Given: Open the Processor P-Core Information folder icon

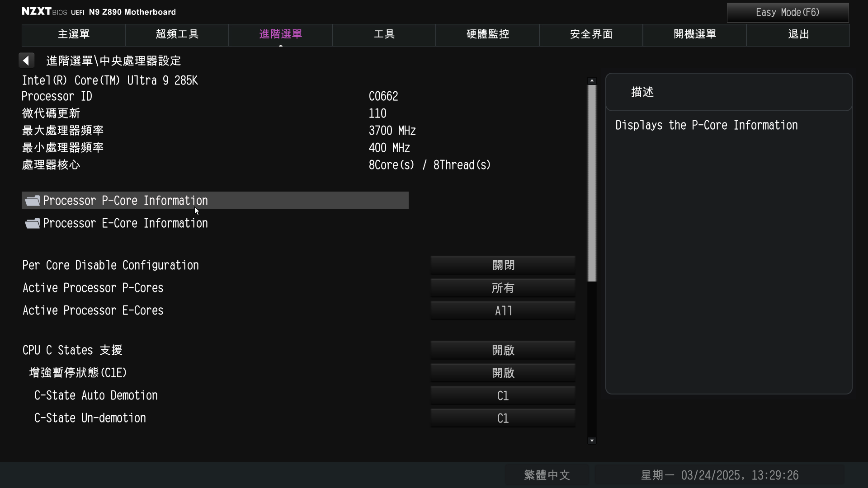Looking at the screenshot, I should (x=32, y=201).
